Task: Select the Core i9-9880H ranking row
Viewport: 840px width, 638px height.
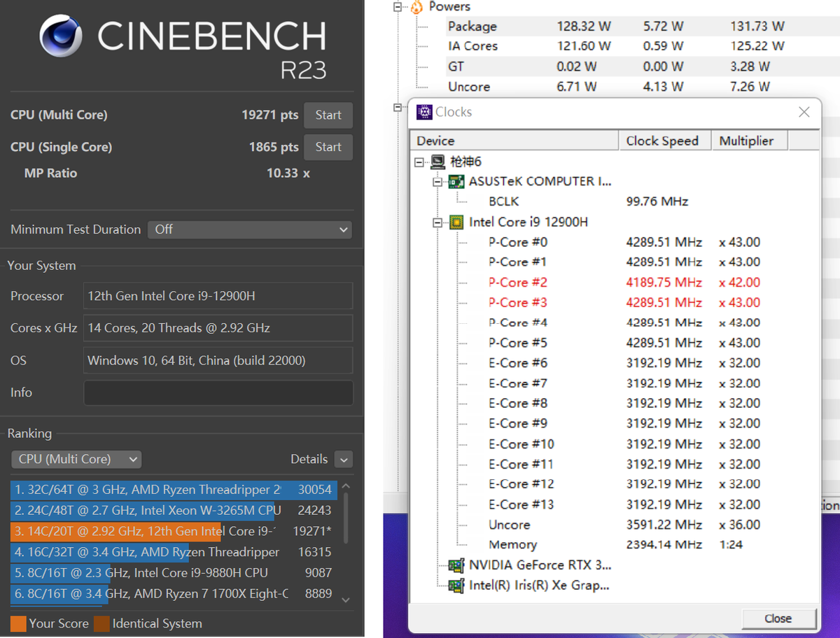Action: [x=174, y=573]
